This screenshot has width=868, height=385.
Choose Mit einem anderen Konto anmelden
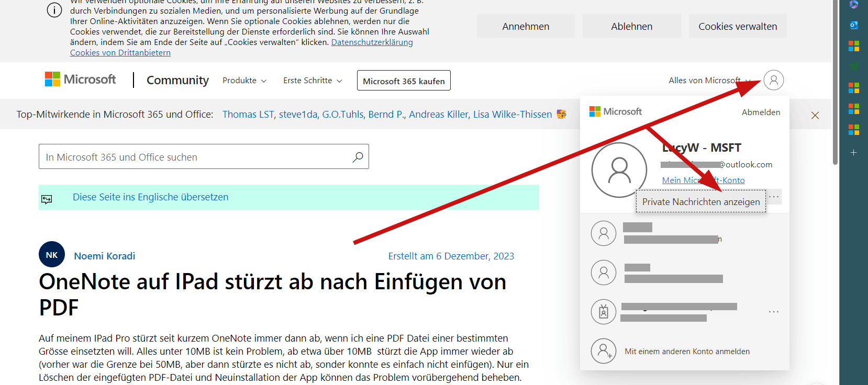coord(687,352)
